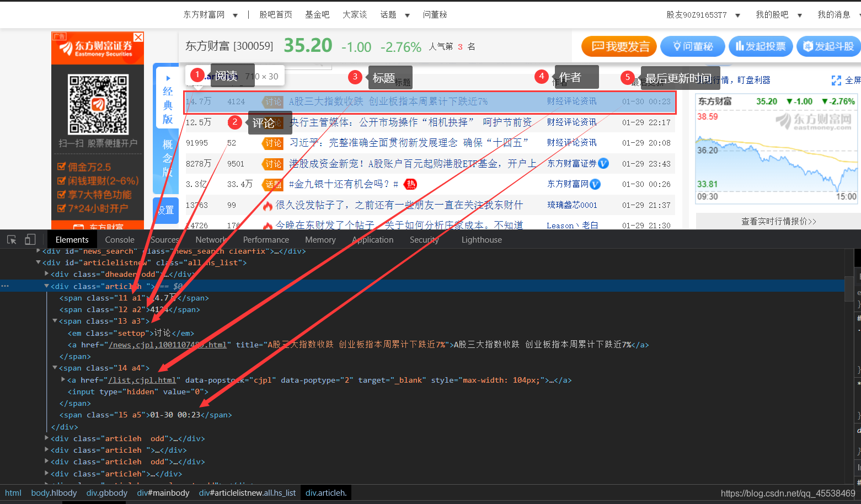Switch to the Security tab in DevTools
861x504 pixels.
point(424,240)
